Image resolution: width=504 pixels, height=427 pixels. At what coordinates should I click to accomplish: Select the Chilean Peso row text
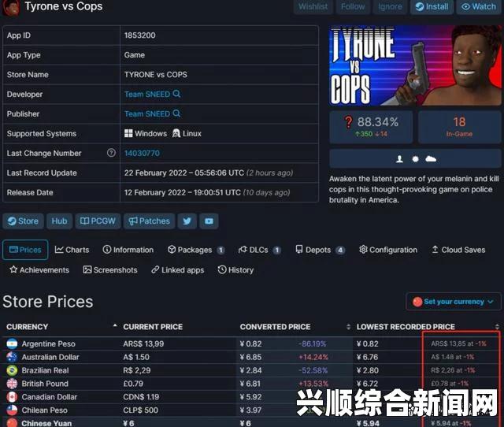pos(44,410)
